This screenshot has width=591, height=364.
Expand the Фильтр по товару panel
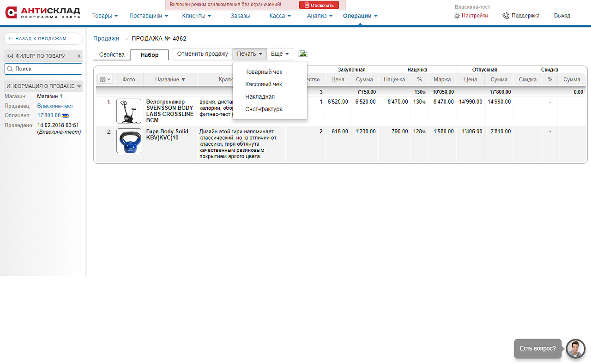tap(43, 56)
